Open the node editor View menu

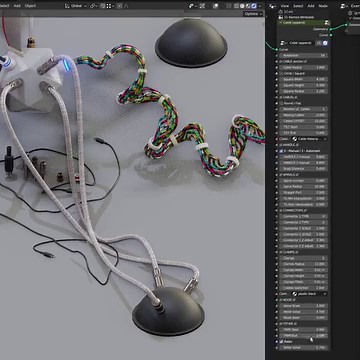[285, 6]
